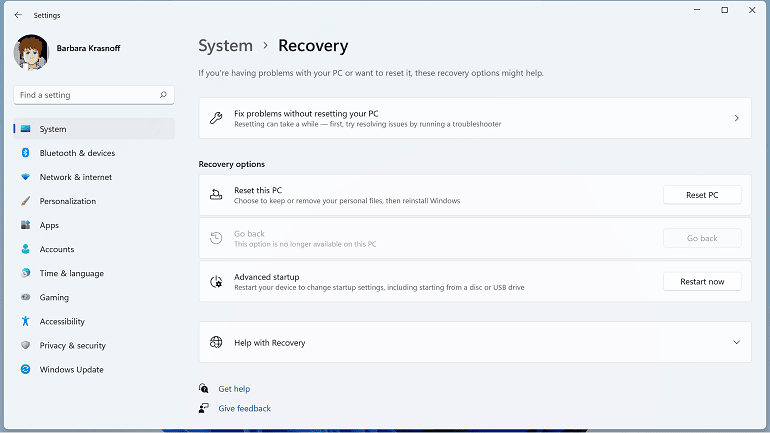Select the System icon in sidebar
The image size is (770, 433).
click(x=26, y=129)
